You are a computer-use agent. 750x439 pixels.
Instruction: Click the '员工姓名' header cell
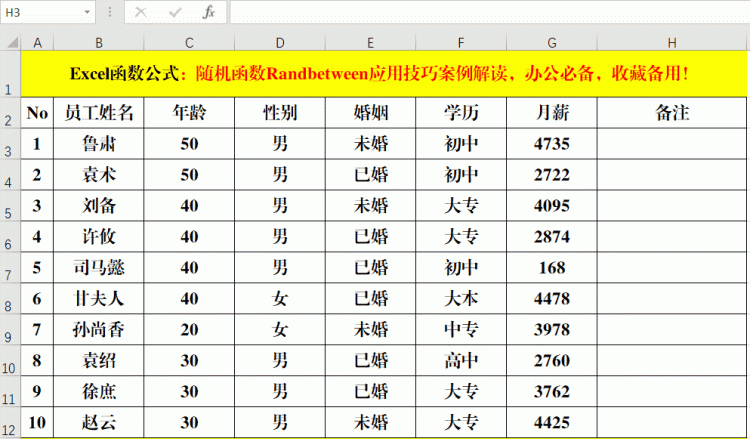pos(99,113)
